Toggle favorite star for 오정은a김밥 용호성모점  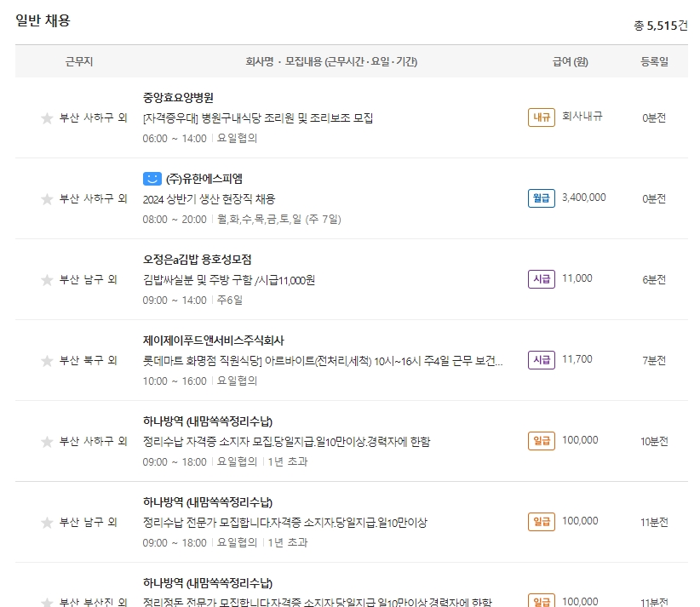coord(46,279)
